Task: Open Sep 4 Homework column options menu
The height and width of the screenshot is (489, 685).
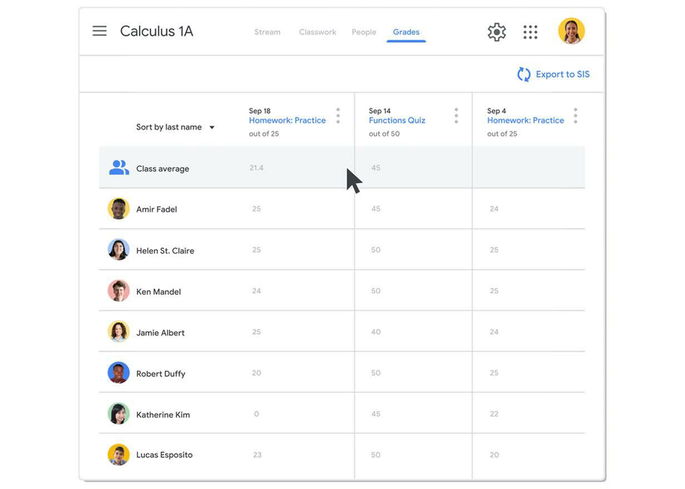Action: pos(575,116)
